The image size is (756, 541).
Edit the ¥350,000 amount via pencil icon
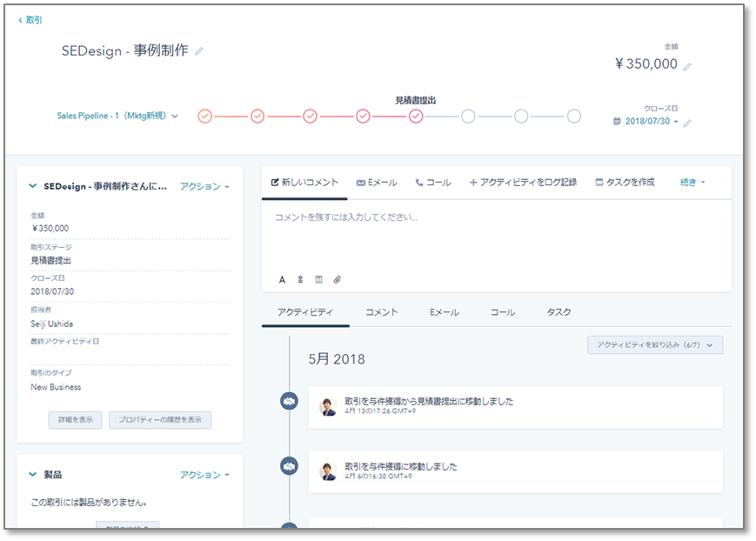687,66
